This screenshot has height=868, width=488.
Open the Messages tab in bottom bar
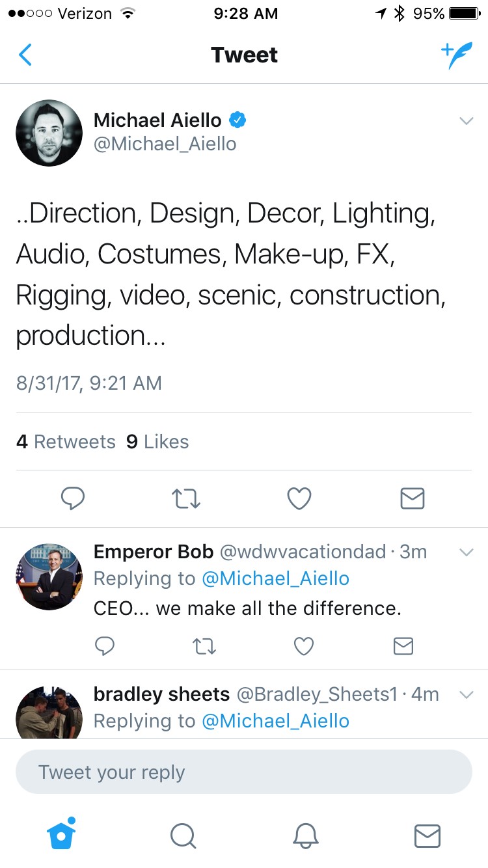click(x=427, y=835)
